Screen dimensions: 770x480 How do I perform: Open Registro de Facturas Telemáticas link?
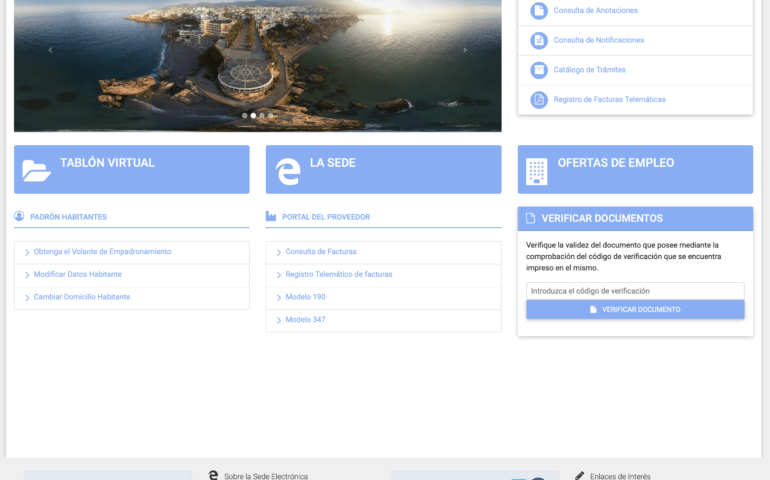coord(609,99)
